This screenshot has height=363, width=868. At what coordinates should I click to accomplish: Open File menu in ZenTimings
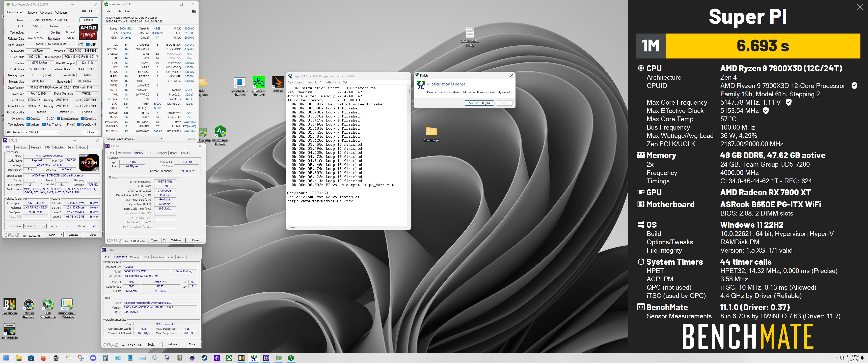click(108, 11)
